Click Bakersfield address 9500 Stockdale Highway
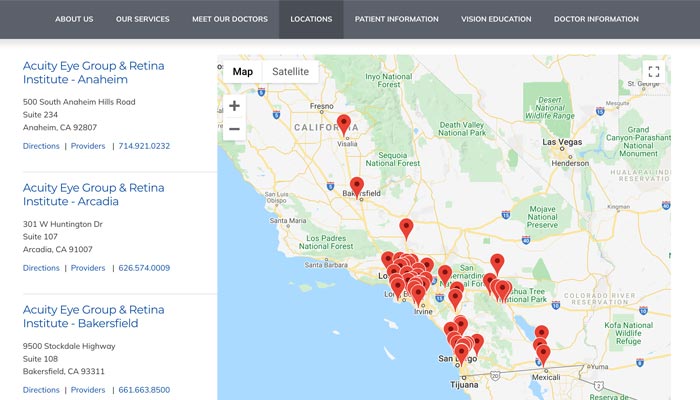 pos(69,346)
